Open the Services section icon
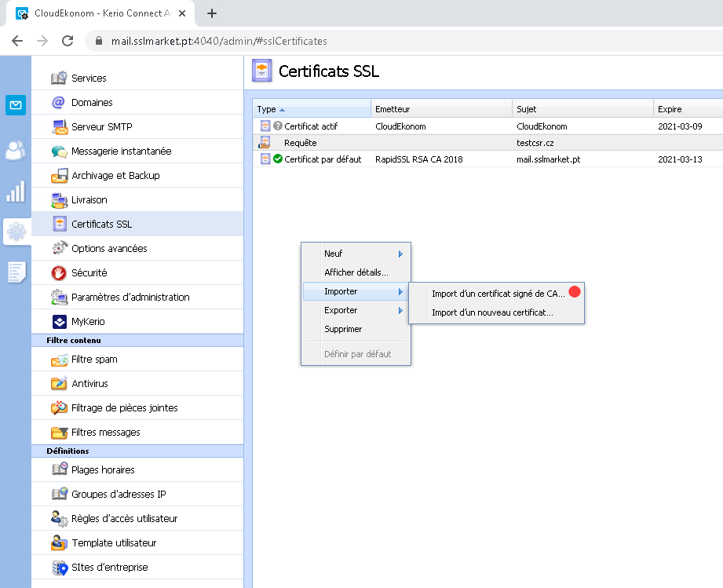The height and width of the screenshot is (588, 723). 59,78
